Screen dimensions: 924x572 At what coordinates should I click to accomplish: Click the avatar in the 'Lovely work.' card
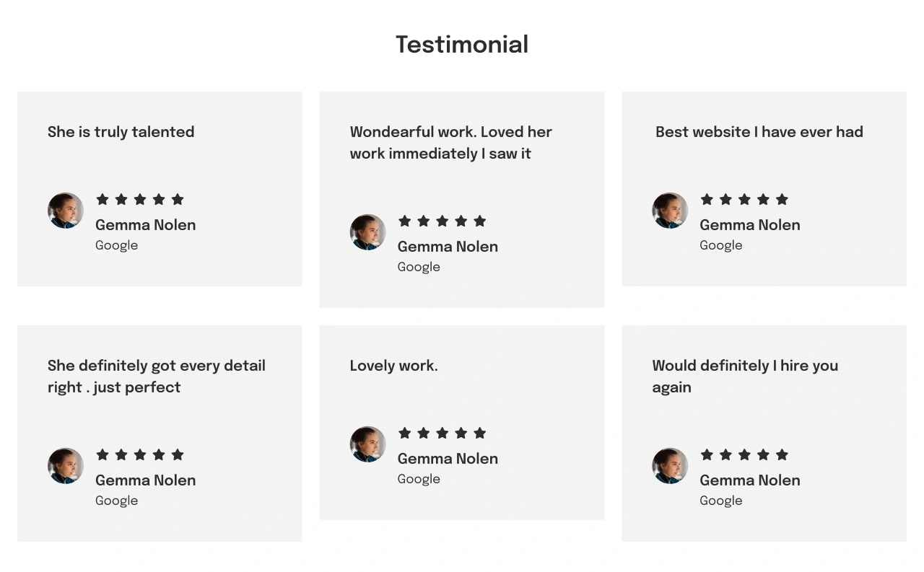click(x=368, y=444)
